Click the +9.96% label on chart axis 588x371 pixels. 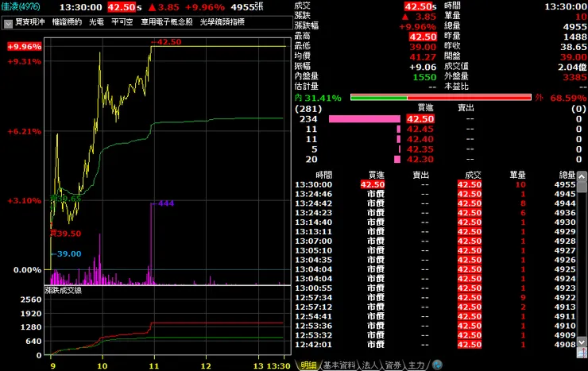(x=25, y=46)
